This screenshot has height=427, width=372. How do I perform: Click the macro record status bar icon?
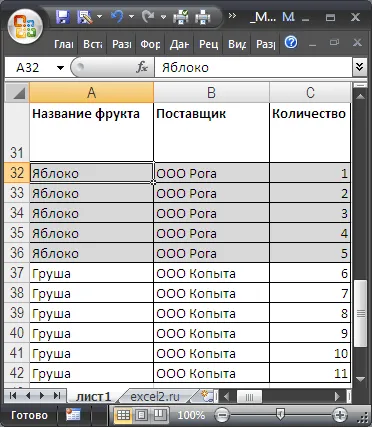point(73,415)
